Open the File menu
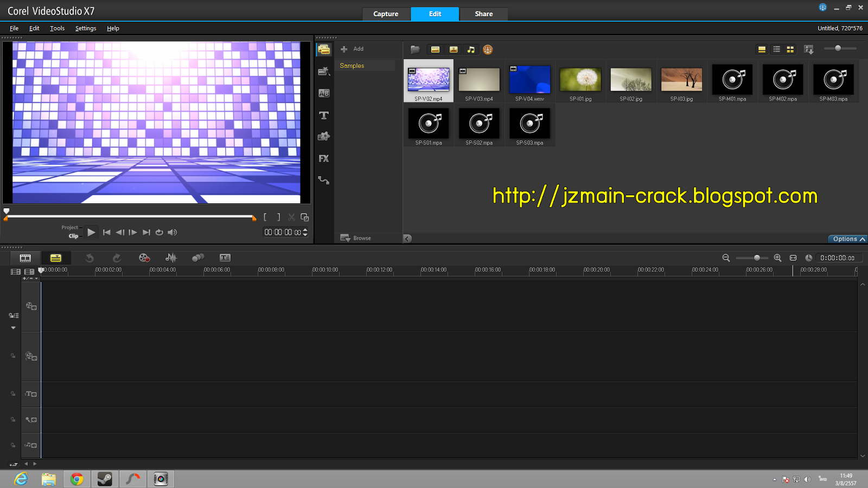This screenshot has width=868, height=488. tap(14, 28)
